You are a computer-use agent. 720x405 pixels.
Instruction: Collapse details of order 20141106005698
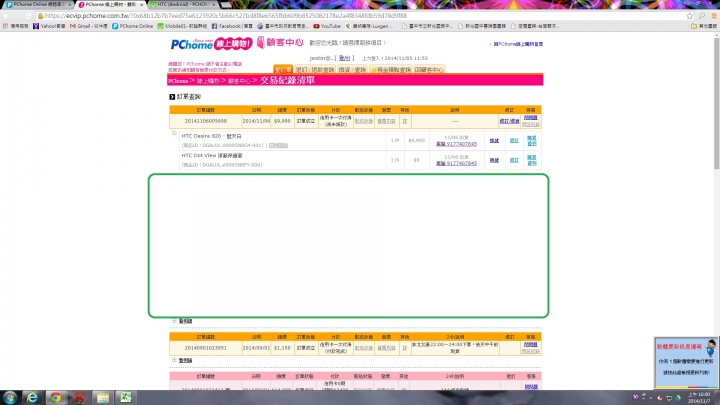click(x=174, y=133)
